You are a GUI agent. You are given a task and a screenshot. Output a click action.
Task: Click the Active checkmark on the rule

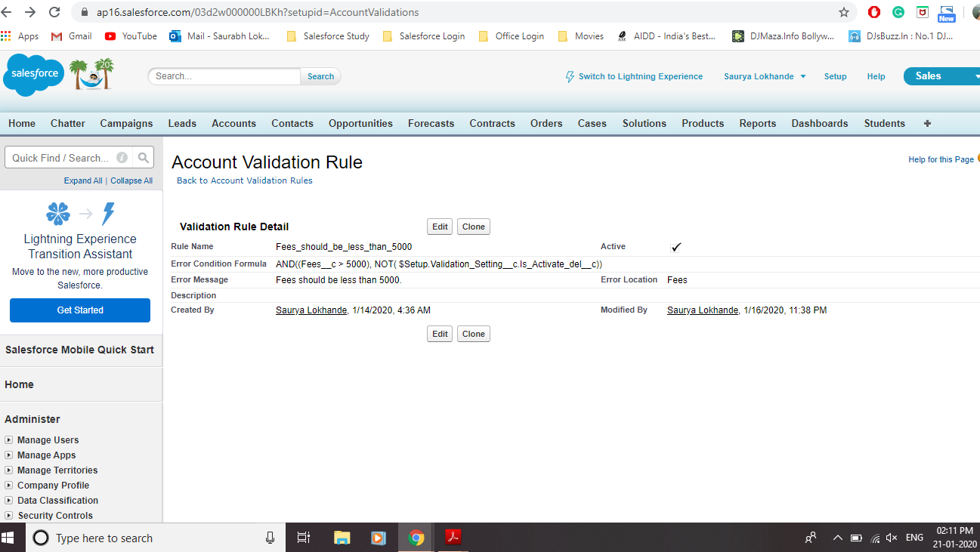(x=676, y=247)
